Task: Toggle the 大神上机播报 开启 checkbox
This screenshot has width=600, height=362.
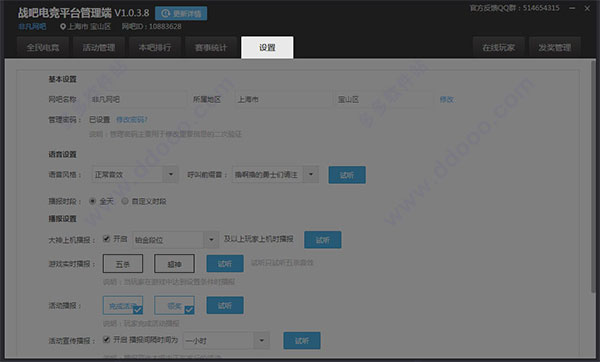Action: tap(106, 239)
